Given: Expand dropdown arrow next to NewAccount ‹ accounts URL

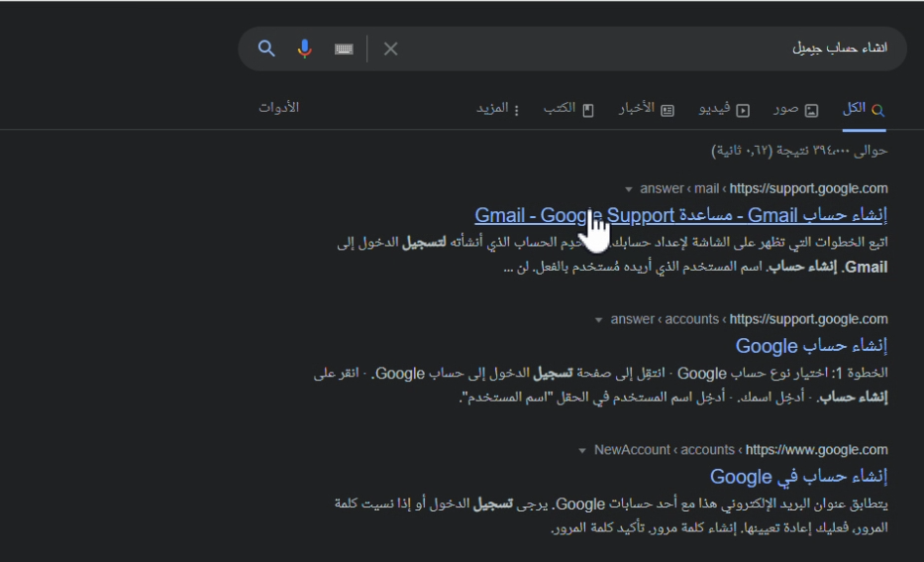Looking at the screenshot, I should [581, 451].
